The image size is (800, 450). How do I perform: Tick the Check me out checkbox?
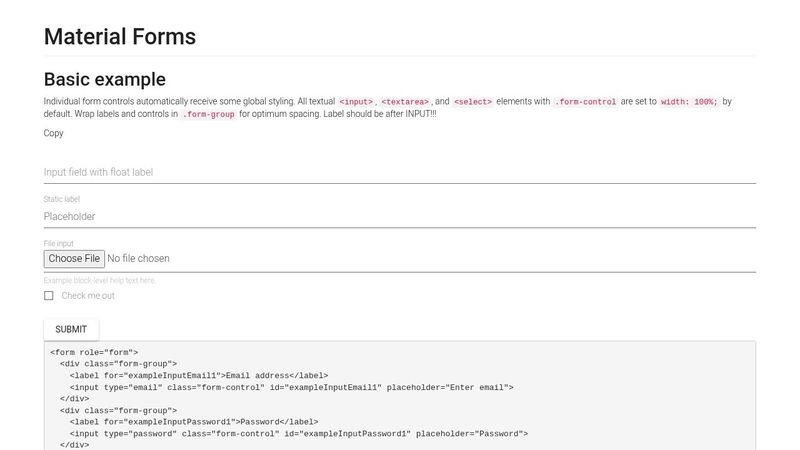click(49, 296)
